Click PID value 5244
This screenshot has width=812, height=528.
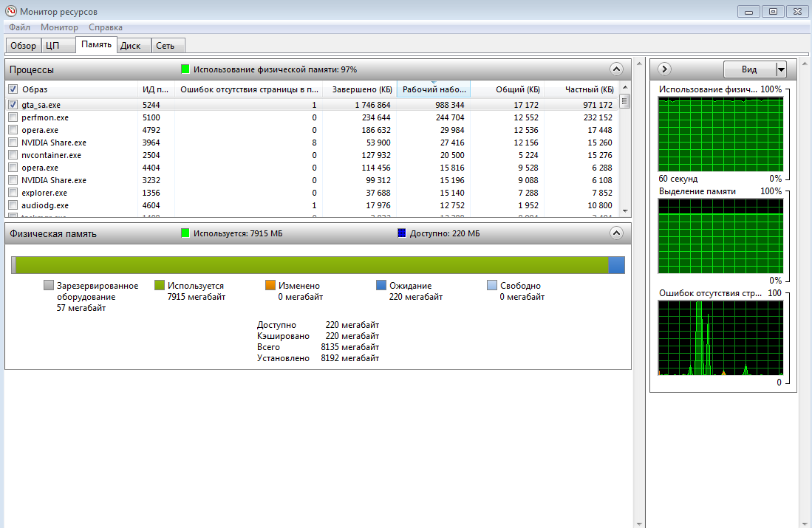151,105
